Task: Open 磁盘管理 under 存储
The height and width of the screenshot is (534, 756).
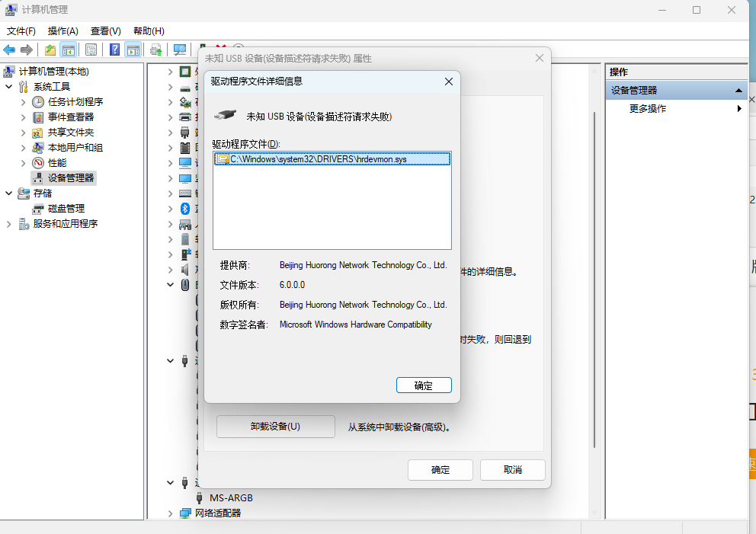Action: pos(66,208)
